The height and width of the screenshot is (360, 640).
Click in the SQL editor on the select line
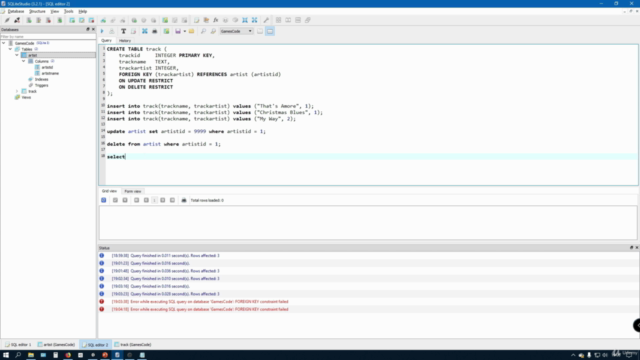[x=371, y=157]
